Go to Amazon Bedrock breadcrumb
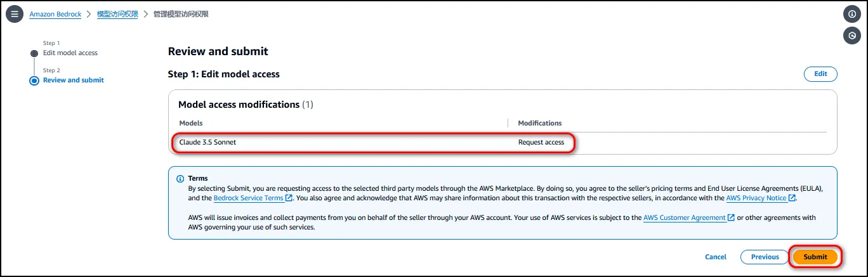This screenshot has width=868, height=277. pos(55,14)
